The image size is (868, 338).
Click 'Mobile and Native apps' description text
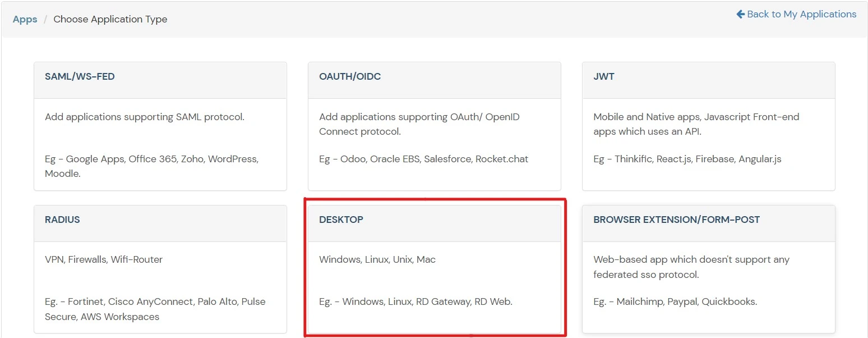point(696,124)
